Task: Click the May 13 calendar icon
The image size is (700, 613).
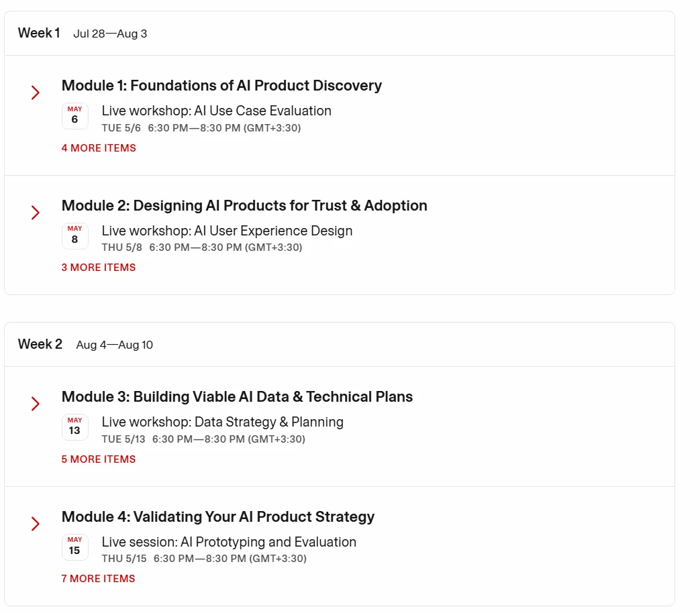Action: tap(75, 427)
